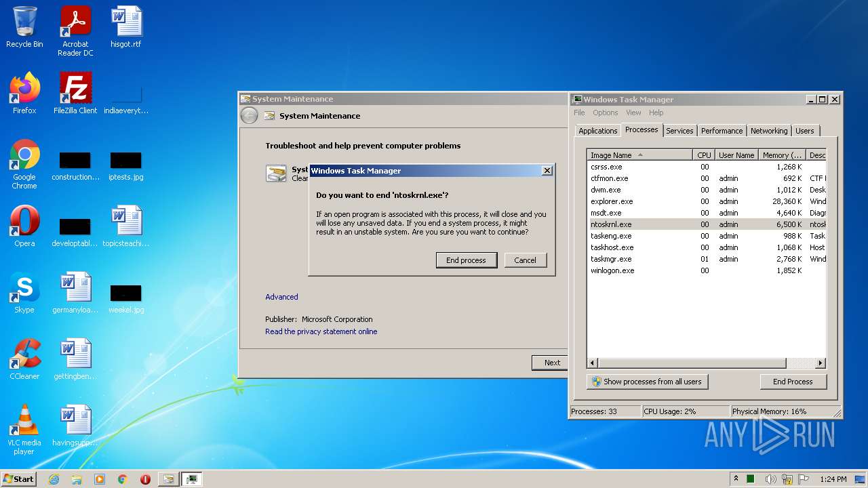Switch to the Performance tab

point(722,131)
